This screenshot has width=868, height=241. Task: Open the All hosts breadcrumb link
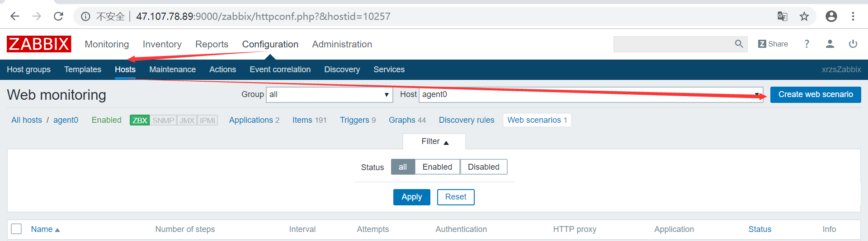[27, 120]
